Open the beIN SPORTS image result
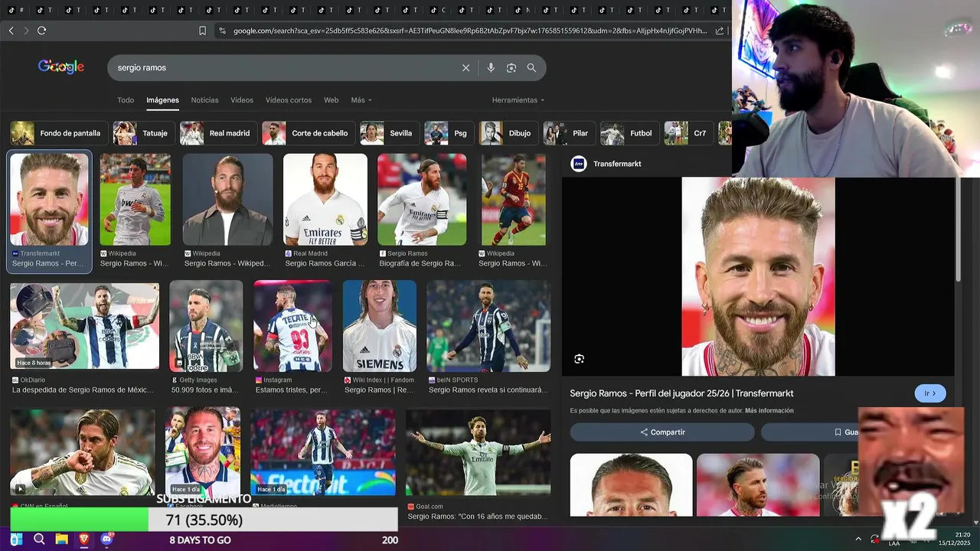The width and height of the screenshot is (980, 551). click(x=488, y=326)
